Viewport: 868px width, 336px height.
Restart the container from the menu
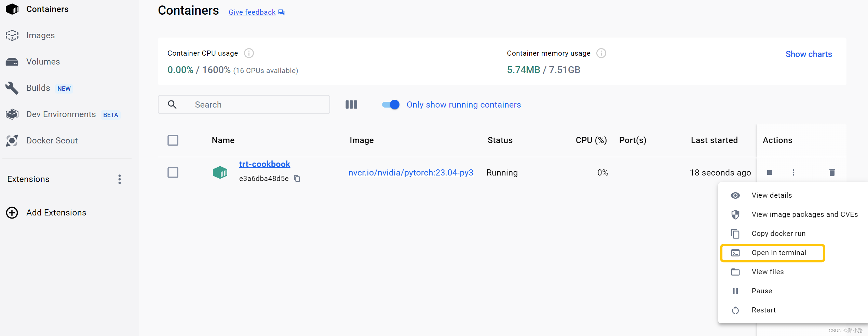(x=763, y=310)
